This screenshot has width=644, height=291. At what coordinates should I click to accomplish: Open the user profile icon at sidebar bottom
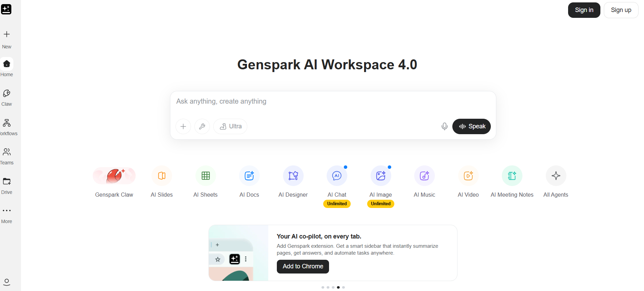(x=7, y=282)
